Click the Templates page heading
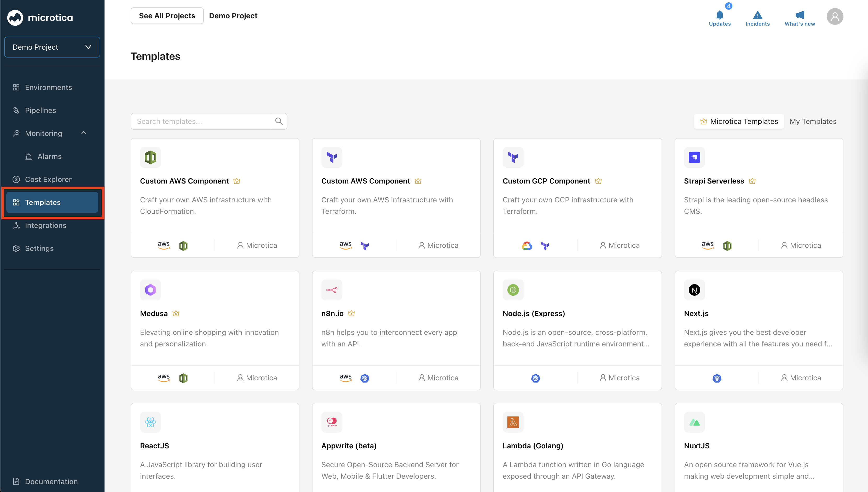The image size is (868, 492). coord(155,56)
